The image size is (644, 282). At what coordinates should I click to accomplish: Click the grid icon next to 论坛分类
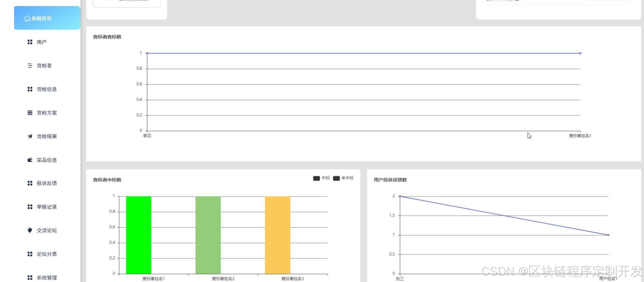(30, 254)
